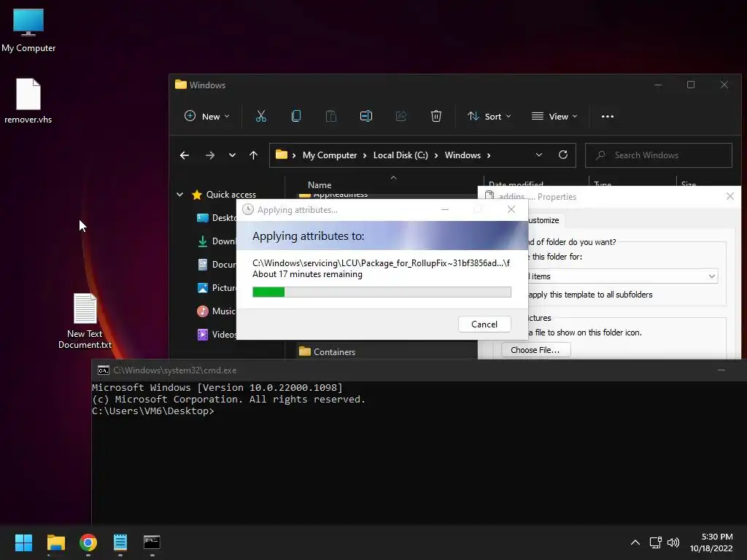
Task: Open address bar history dropdown
Action: click(x=539, y=155)
